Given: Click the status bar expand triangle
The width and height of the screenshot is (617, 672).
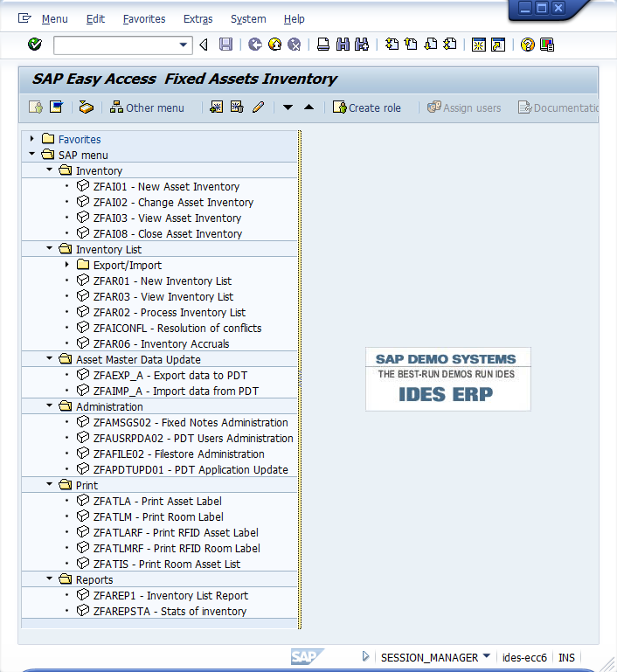Looking at the screenshot, I should [365, 656].
